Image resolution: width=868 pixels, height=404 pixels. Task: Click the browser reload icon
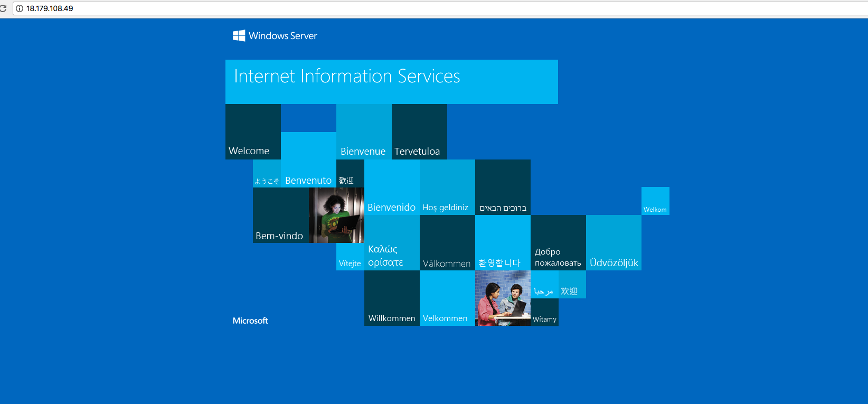(x=3, y=8)
